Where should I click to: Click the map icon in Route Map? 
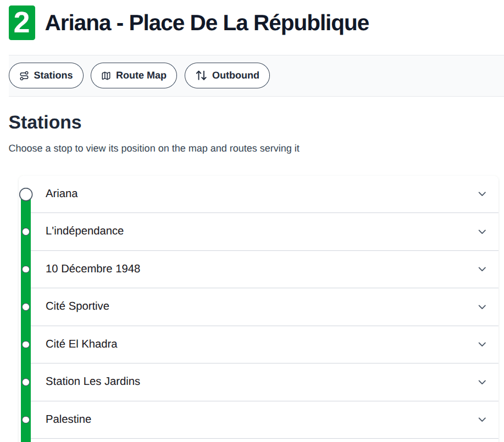coord(106,76)
